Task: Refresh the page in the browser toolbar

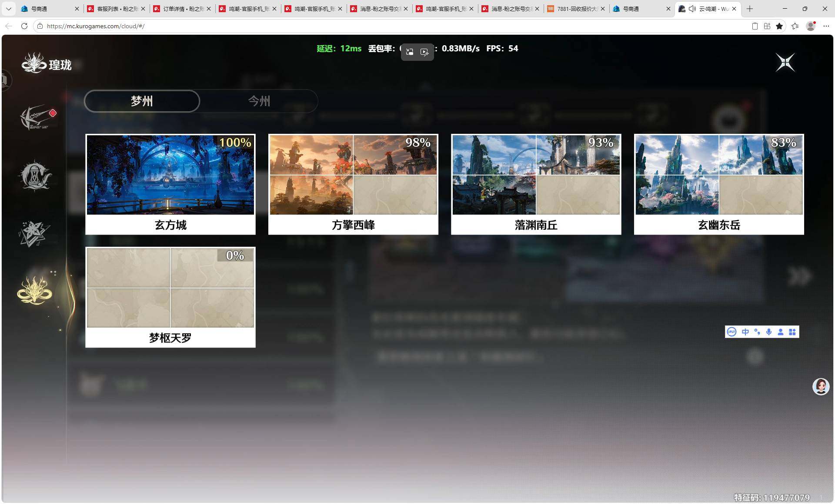Action: [24, 26]
